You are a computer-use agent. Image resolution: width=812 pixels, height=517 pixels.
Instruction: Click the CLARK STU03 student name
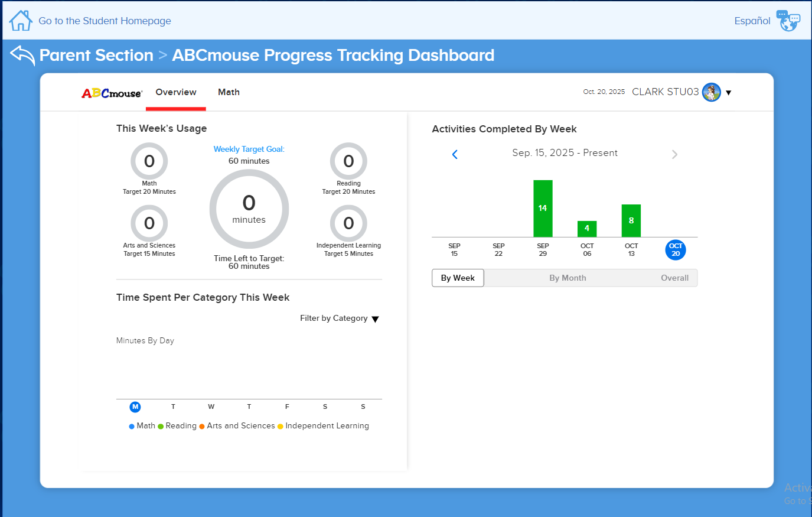(x=665, y=92)
